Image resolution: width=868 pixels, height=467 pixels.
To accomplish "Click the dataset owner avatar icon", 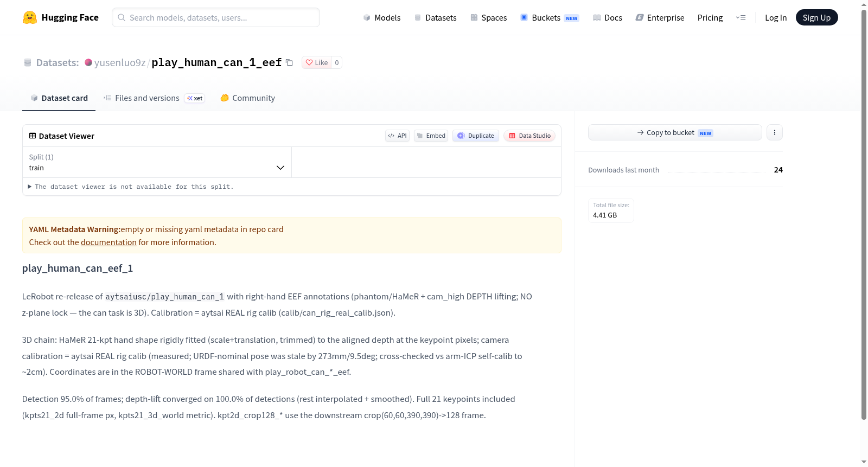I will pos(88,62).
